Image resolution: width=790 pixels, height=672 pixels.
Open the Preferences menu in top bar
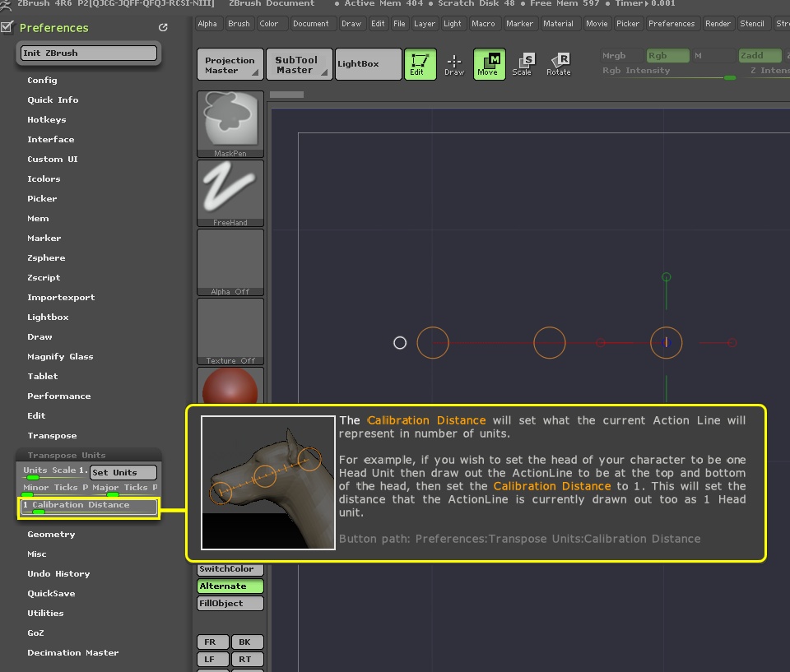[x=671, y=24]
